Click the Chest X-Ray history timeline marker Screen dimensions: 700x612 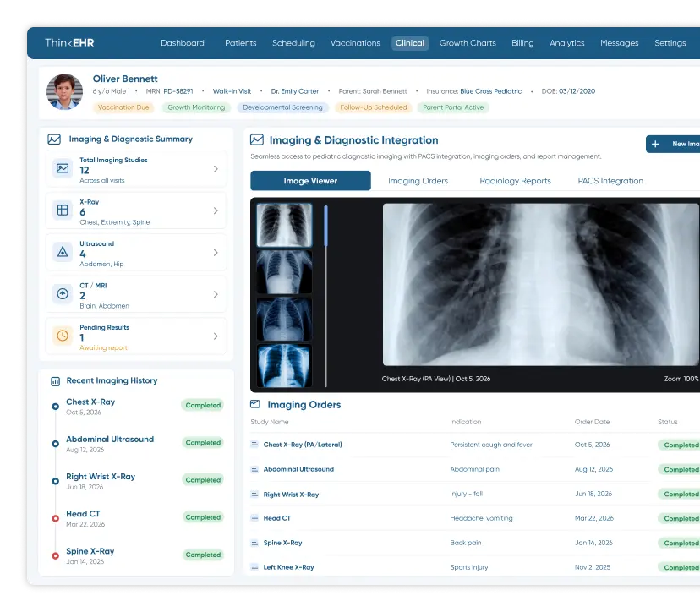(x=55, y=407)
